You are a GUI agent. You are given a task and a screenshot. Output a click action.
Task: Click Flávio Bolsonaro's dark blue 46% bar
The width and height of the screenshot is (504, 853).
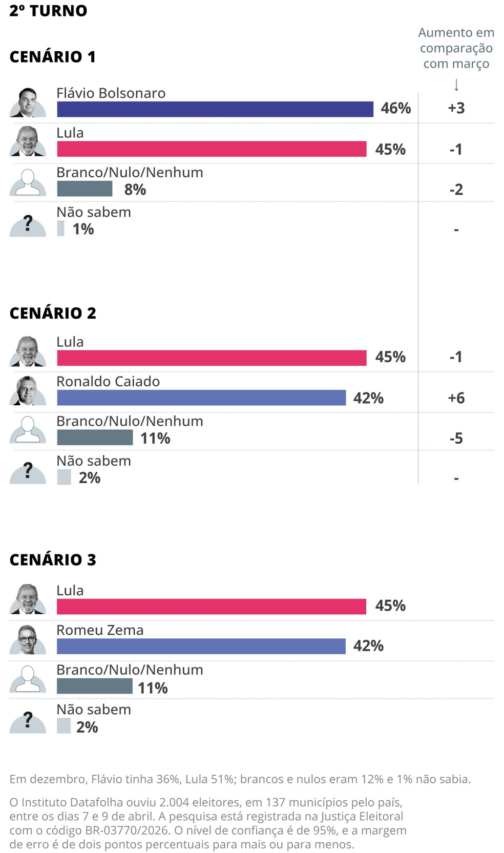point(215,109)
